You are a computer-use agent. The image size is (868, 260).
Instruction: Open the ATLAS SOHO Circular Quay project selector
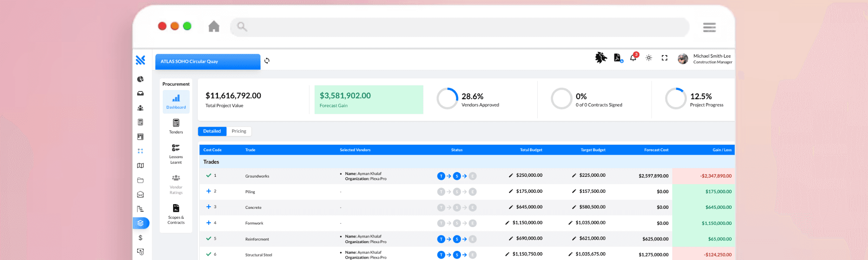(x=208, y=62)
